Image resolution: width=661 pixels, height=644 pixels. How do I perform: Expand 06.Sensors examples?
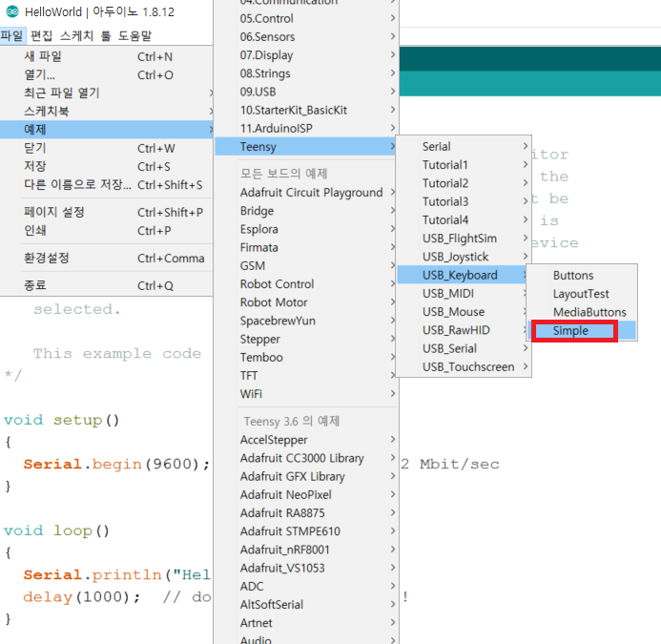306,36
